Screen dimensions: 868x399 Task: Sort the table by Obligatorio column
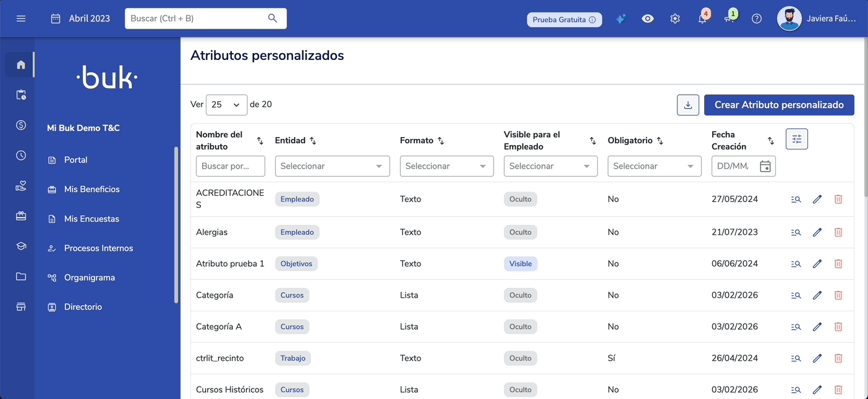point(661,140)
